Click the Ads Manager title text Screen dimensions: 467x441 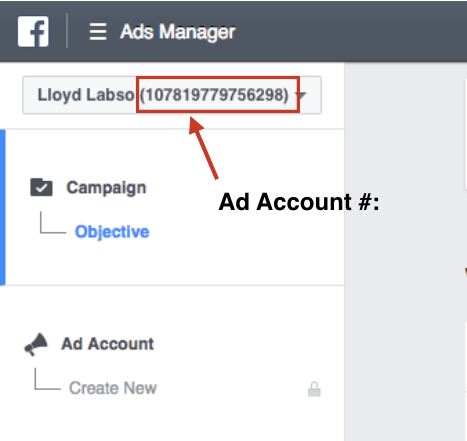click(178, 32)
